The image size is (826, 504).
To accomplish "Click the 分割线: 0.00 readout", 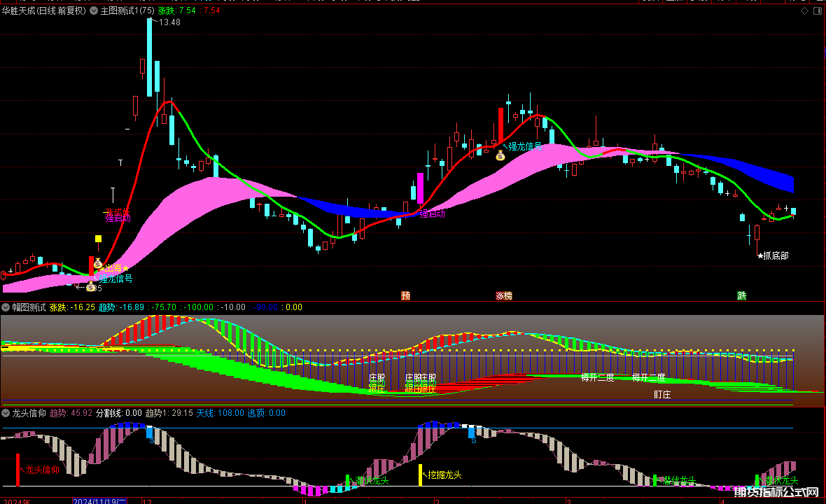I will tap(118, 413).
